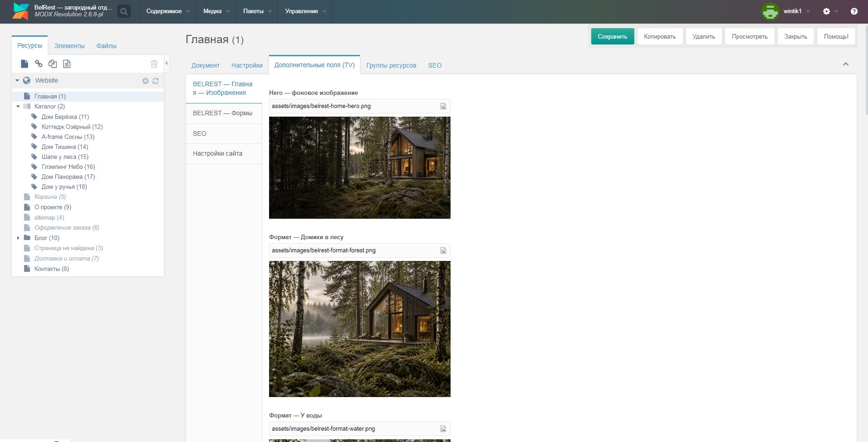Refresh the Website resource tree
The height and width of the screenshot is (442, 868).
click(156, 81)
